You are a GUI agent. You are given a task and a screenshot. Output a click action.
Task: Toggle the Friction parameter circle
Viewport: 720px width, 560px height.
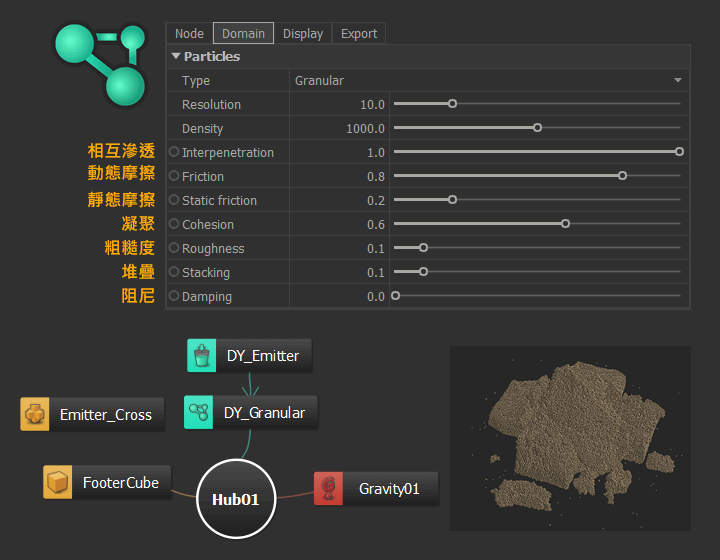click(x=174, y=176)
